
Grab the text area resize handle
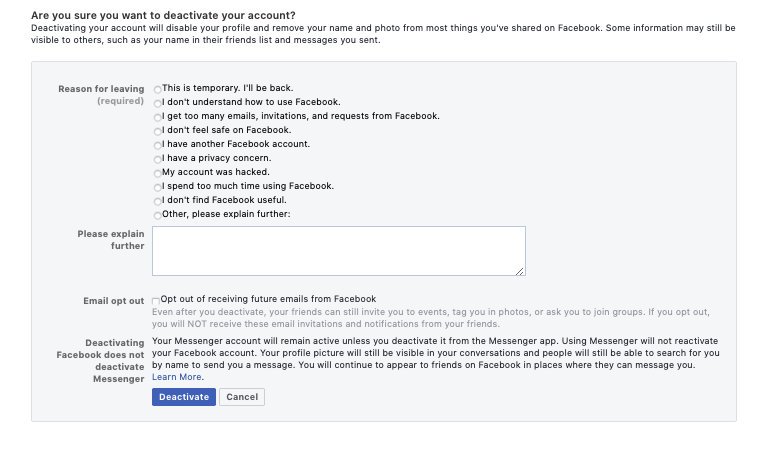tap(520, 270)
